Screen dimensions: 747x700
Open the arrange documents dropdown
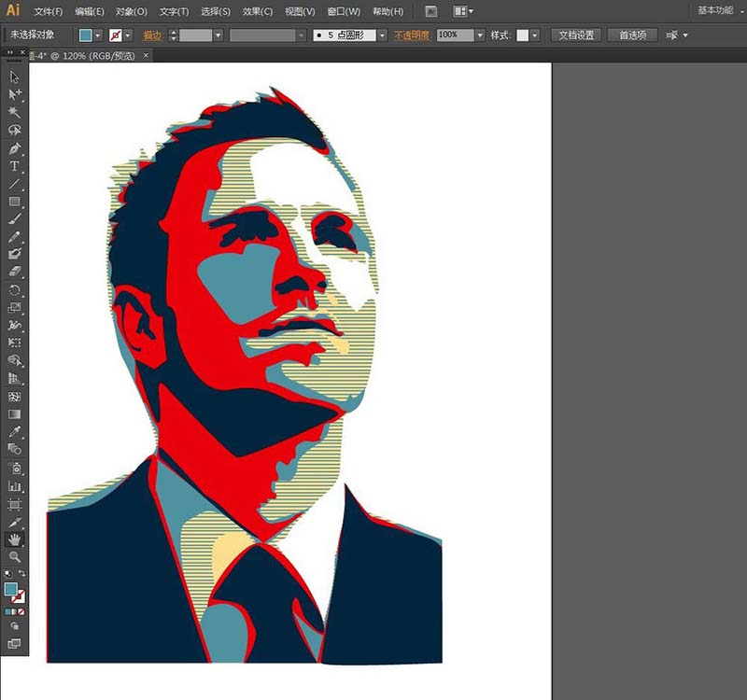(x=462, y=11)
